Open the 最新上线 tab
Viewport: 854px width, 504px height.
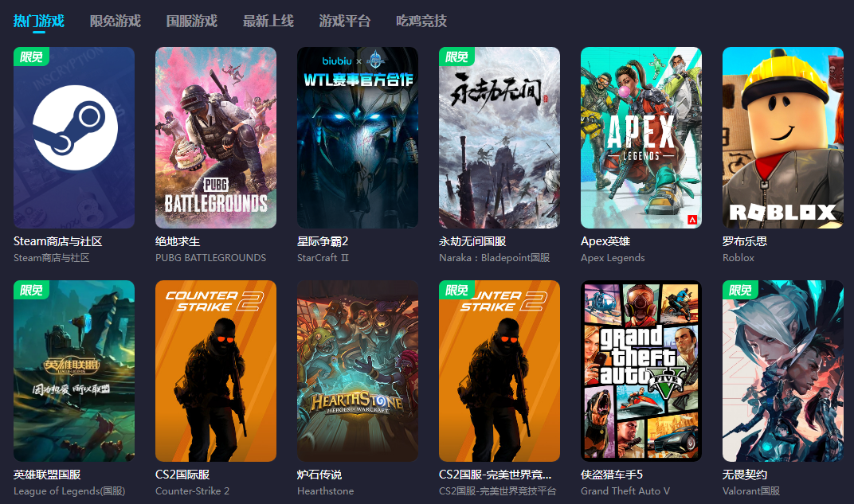pos(268,21)
